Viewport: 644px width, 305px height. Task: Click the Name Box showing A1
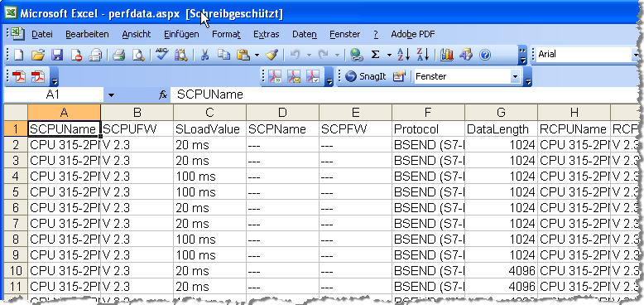pos(53,95)
